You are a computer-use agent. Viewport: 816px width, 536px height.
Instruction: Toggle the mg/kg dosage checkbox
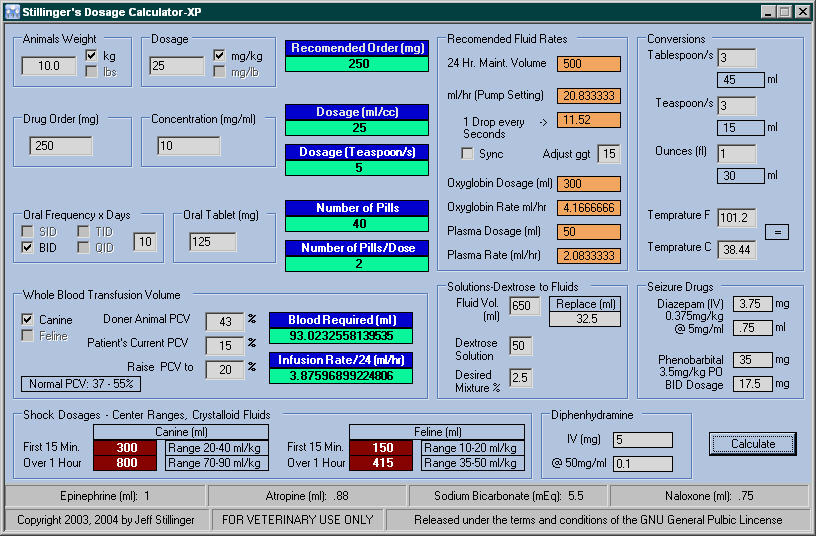click(x=220, y=55)
